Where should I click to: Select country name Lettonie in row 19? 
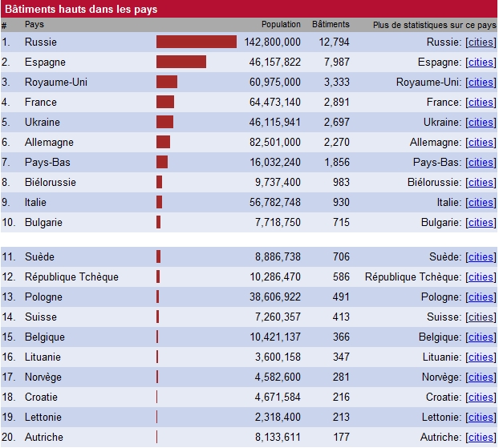pos(43,417)
